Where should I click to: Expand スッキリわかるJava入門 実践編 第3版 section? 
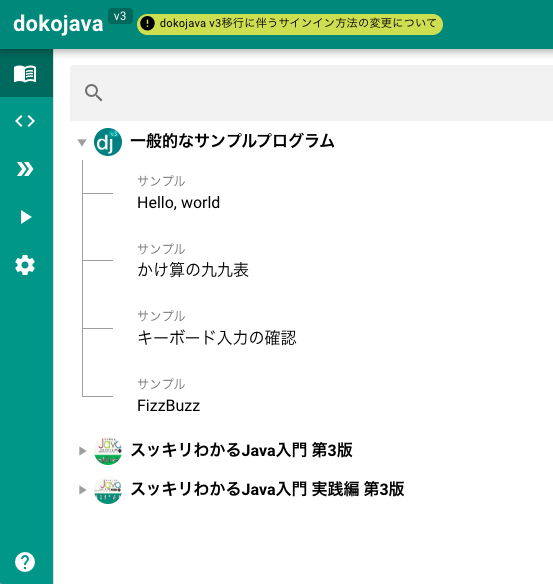(82, 490)
